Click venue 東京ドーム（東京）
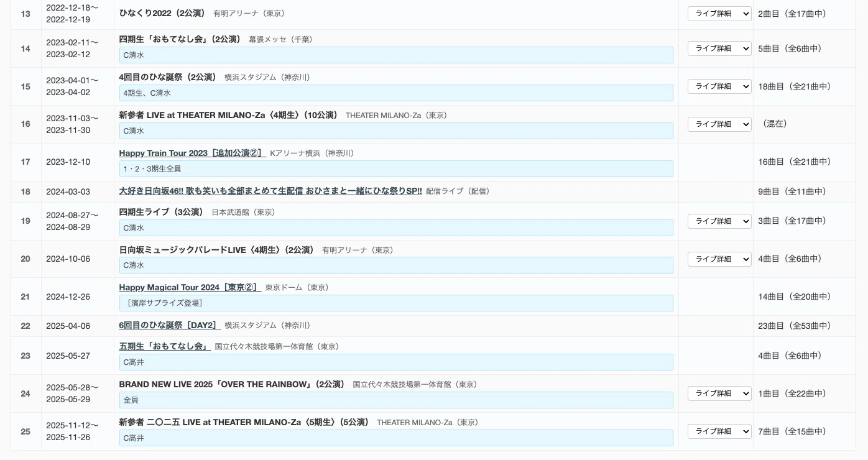868x460 pixels. [x=299, y=287]
